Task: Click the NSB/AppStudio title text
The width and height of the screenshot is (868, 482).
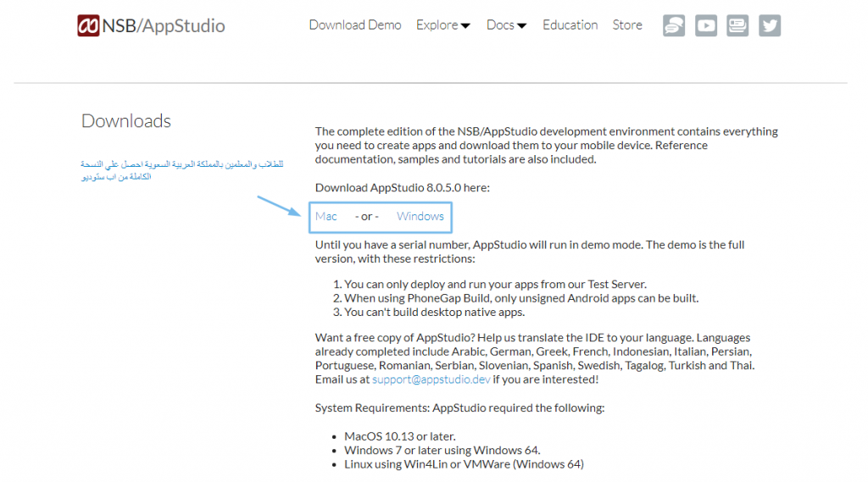Action: (164, 26)
